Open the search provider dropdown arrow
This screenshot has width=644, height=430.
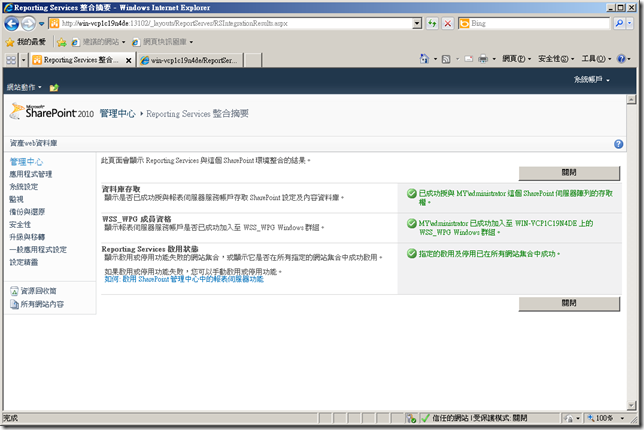coord(629,23)
